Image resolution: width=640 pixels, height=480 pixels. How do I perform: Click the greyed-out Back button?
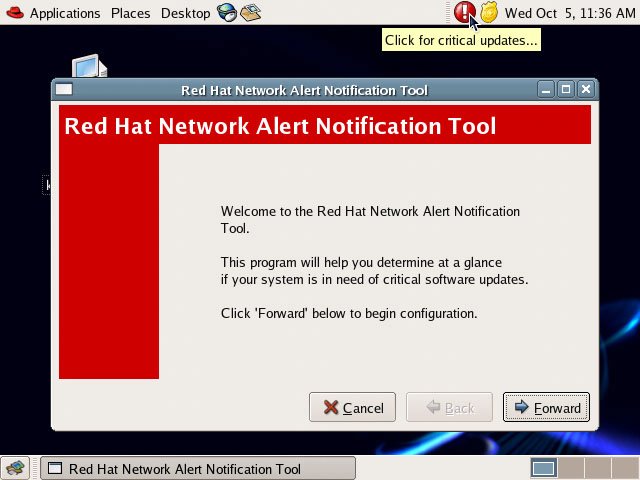[x=449, y=407]
